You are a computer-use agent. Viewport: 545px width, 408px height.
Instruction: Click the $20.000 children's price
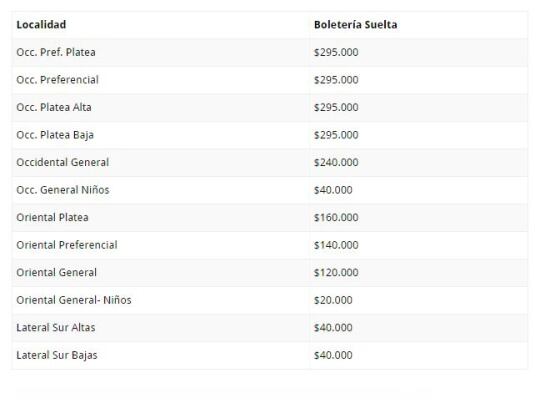click(x=333, y=300)
